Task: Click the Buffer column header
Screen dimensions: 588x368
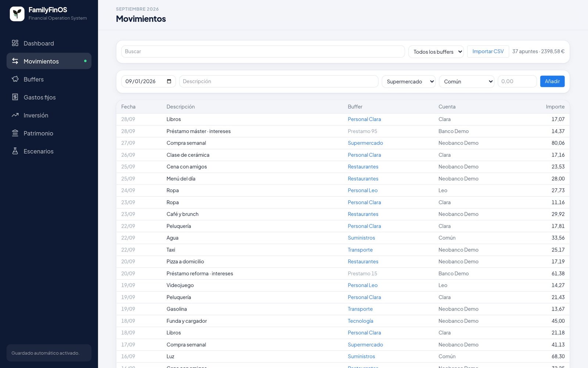Action: (355, 107)
